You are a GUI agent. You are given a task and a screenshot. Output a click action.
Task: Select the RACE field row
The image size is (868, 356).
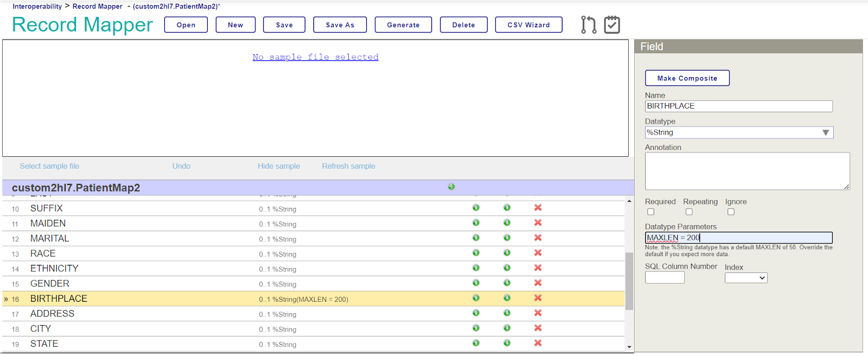[x=314, y=253]
